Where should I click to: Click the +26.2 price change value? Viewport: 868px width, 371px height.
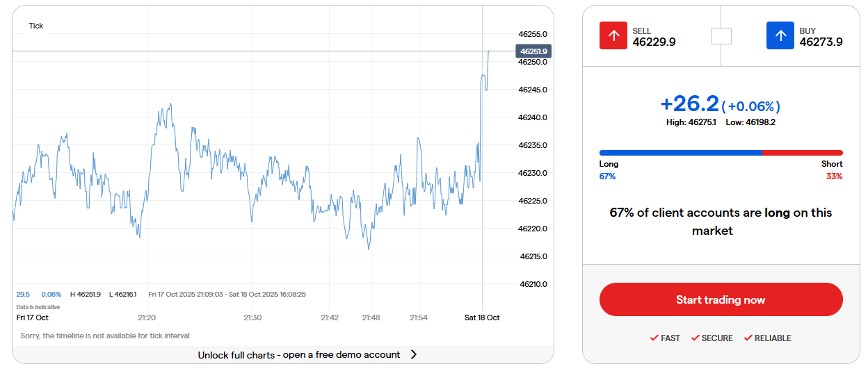tap(689, 104)
